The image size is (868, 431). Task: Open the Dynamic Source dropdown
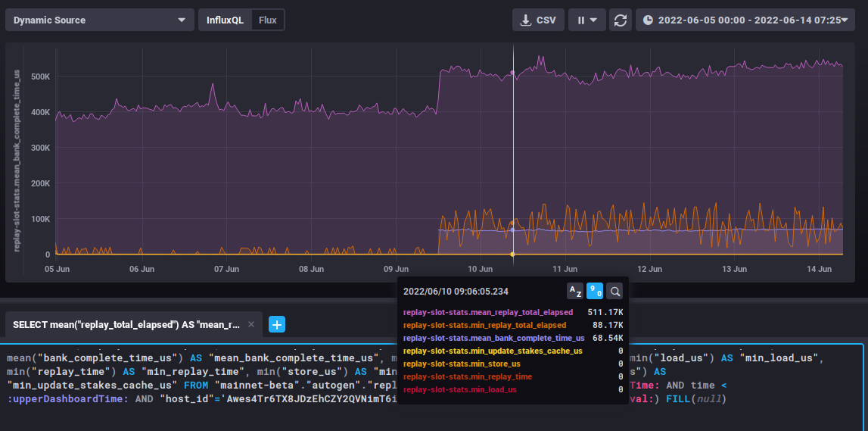click(100, 20)
